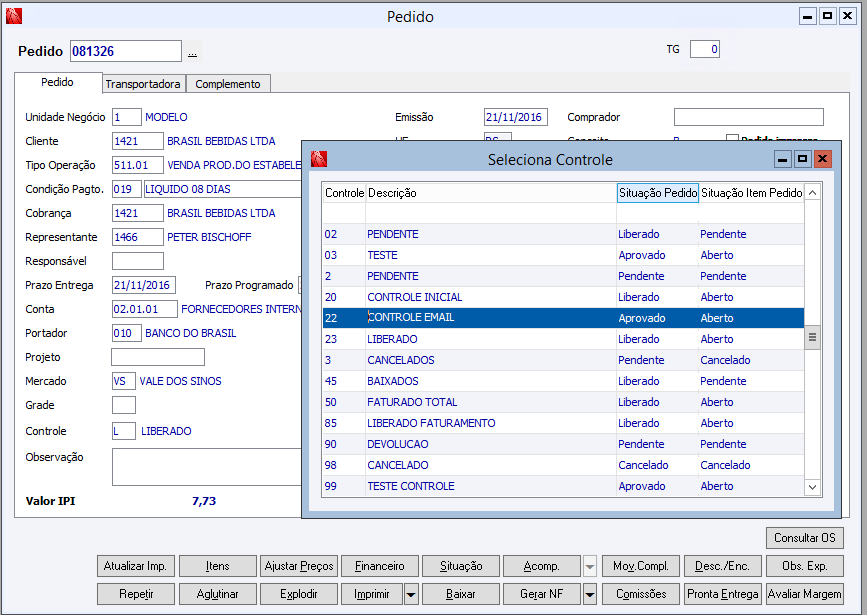
Task: Close the Seleciona Controle dialog
Action: [822, 159]
